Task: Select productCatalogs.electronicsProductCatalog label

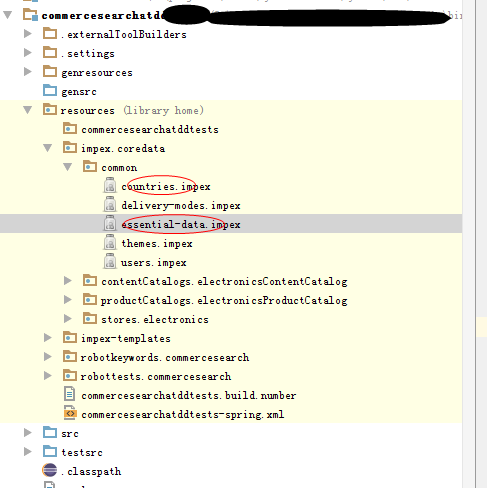Action: point(224,300)
